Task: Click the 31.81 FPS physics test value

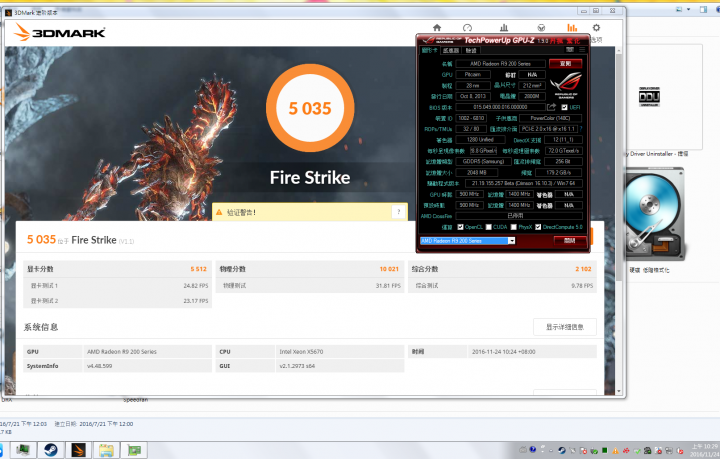Action: click(x=388, y=285)
